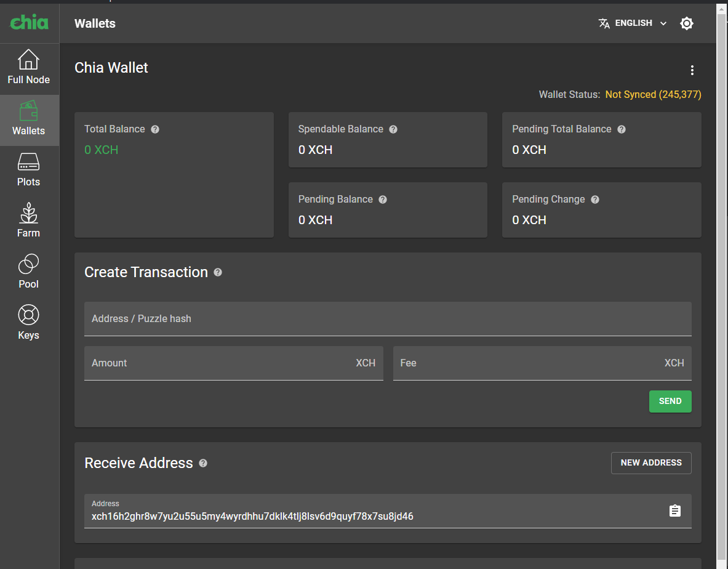The height and width of the screenshot is (569, 728).
Task: Show help for Spendable Balance
Action: click(393, 129)
